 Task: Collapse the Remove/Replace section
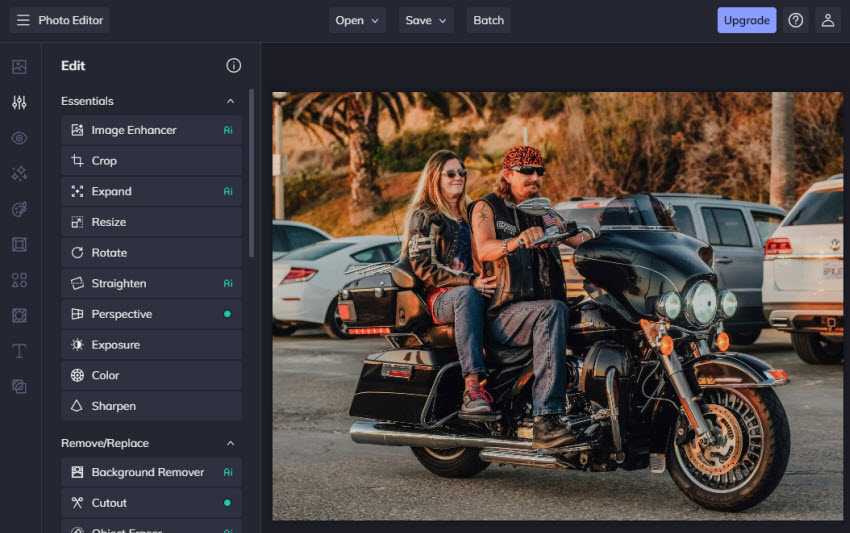230,443
